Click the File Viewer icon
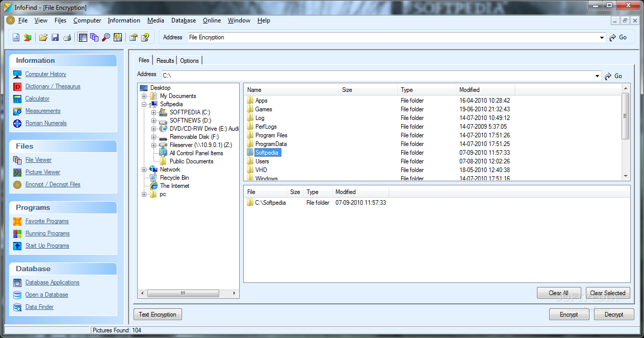This screenshot has width=644, height=338. [17, 160]
